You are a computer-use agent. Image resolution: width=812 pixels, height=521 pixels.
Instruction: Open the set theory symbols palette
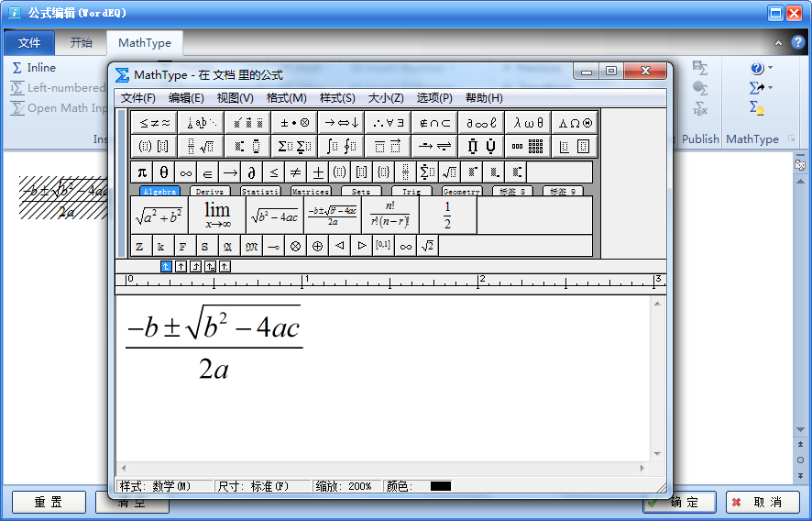tap(434, 123)
